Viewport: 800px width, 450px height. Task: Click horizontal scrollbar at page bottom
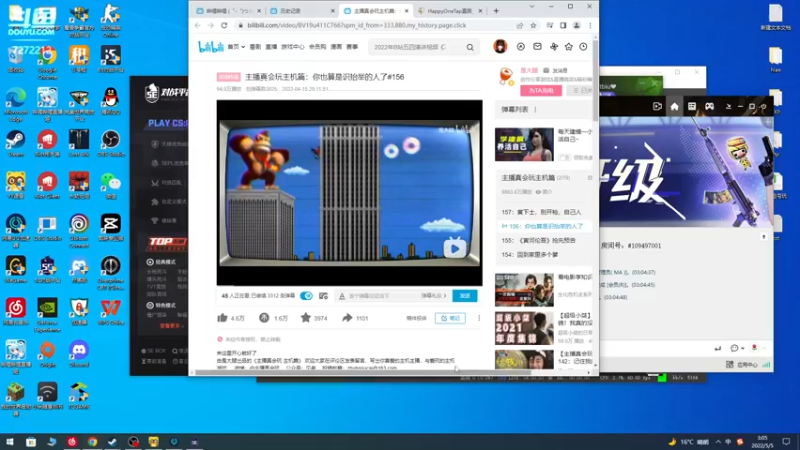[x=362, y=372]
